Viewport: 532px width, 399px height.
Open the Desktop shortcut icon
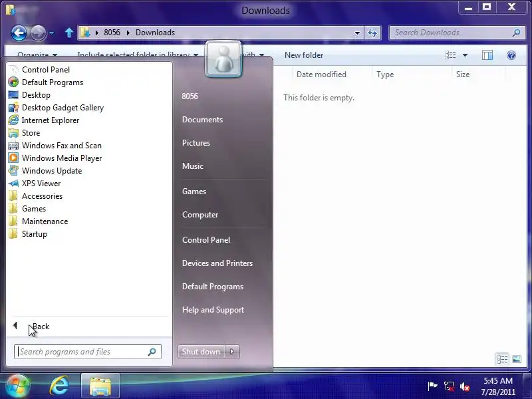13,95
